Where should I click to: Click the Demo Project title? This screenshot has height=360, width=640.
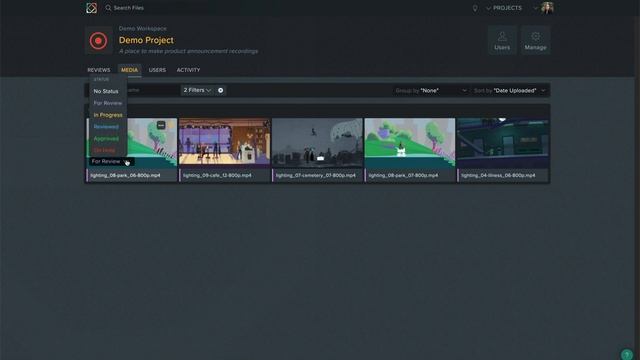(146, 40)
